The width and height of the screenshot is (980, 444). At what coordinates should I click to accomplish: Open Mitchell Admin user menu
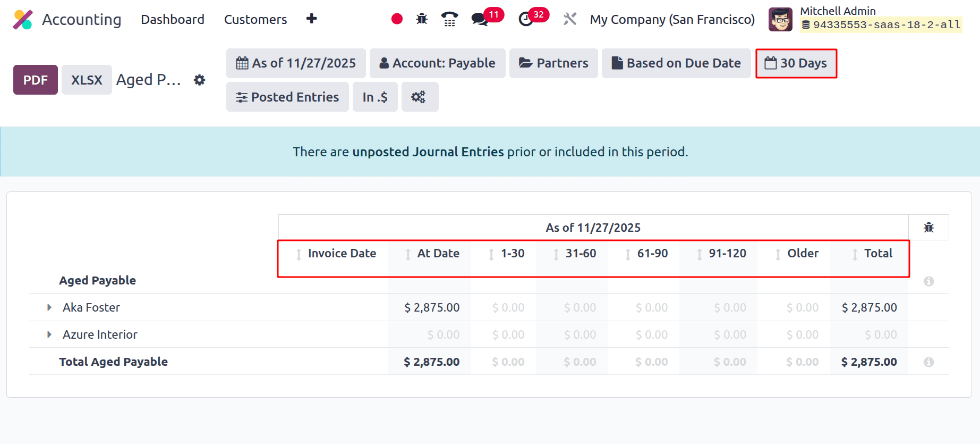click(866, 19)
